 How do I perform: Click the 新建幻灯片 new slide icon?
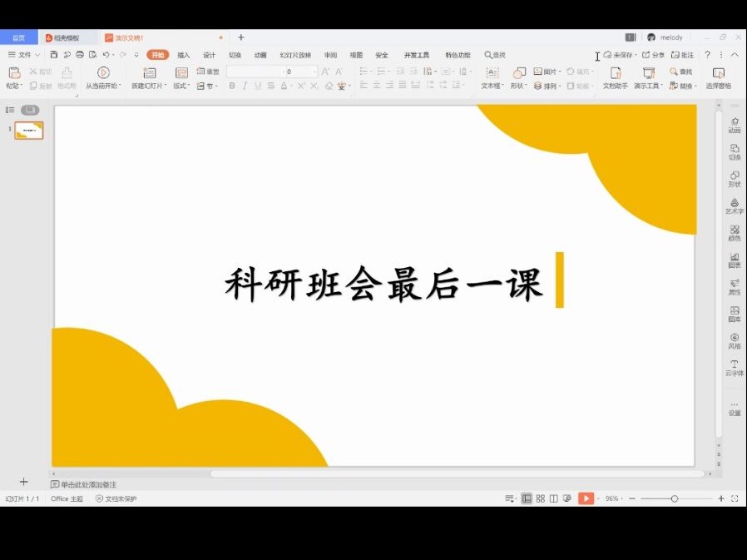pyautogui.click(x=149, y=73)
